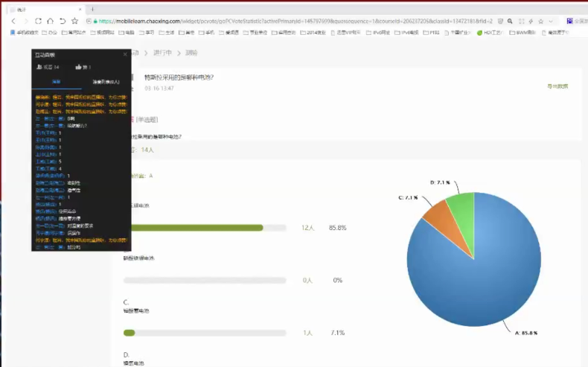Click the browser refresh icon

(38, 21)
